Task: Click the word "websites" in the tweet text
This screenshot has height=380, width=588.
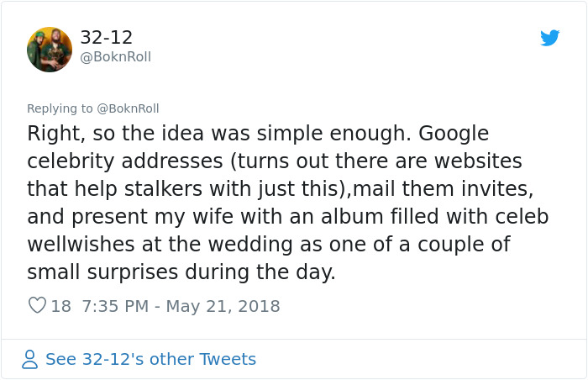Action: pos(476,161)
